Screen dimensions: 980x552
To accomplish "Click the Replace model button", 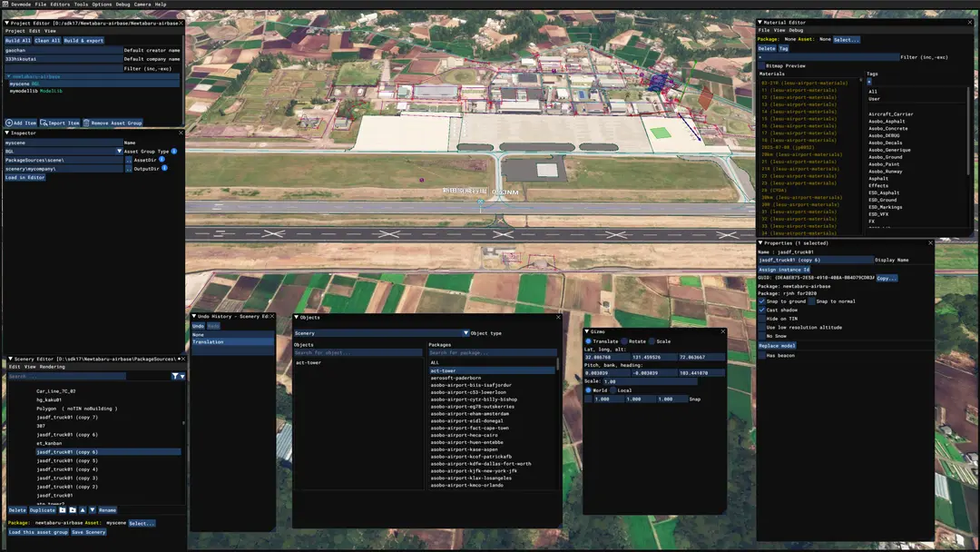I will [x=777, y=346].
